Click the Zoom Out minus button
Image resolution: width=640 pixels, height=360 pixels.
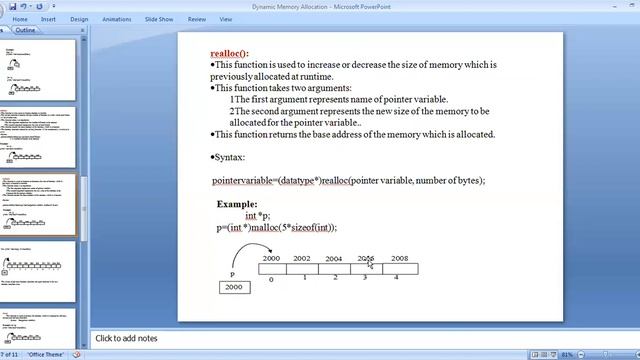[x=581, y=355]
